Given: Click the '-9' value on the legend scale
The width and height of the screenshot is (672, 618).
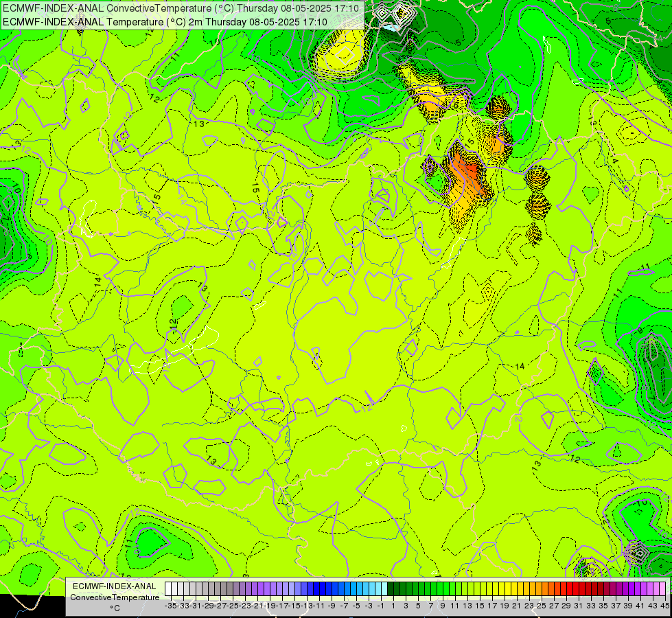Looking at the screenshot, I should click(x=332, y=606).
